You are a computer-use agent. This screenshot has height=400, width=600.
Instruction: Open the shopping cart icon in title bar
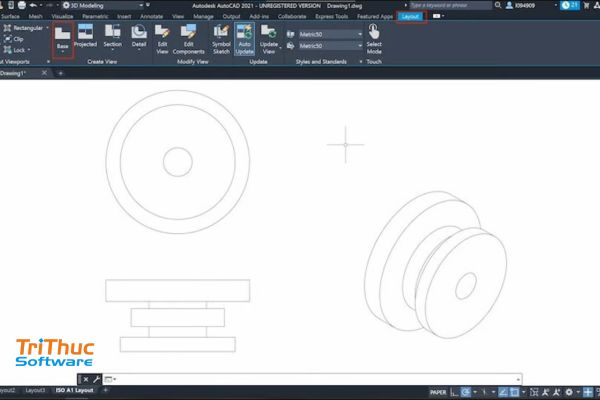point(586,5)
